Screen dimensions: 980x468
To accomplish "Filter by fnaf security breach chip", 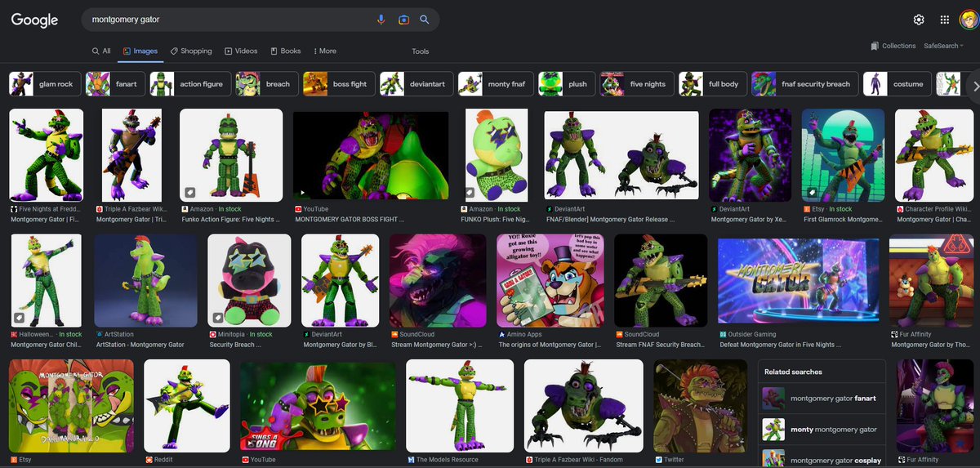I will (804, 84).
